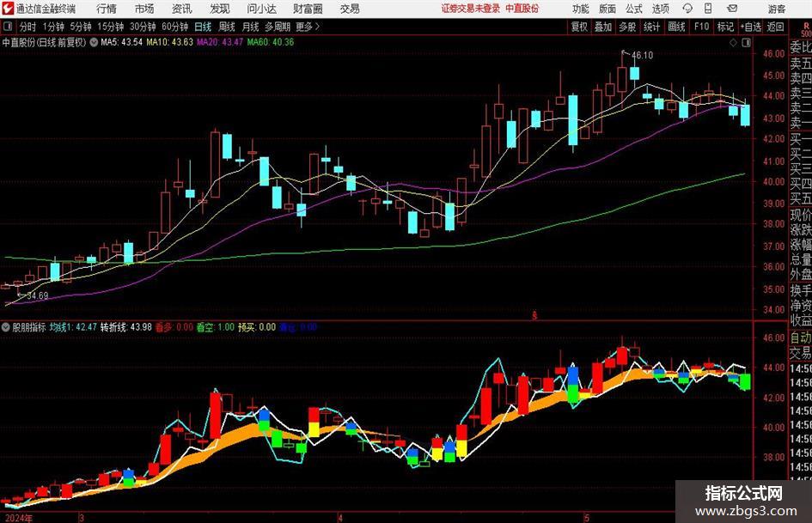Image resolution: width=812 pixels, height=523 pixels.
Task: Switch to 5分钟 period tab
Action: (81, 27)
